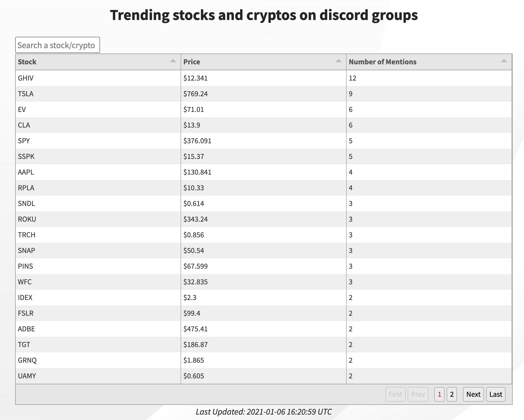This screenshot has height=420, width=524.
Task: Click the Stock column header
Action: coord(98,62)
